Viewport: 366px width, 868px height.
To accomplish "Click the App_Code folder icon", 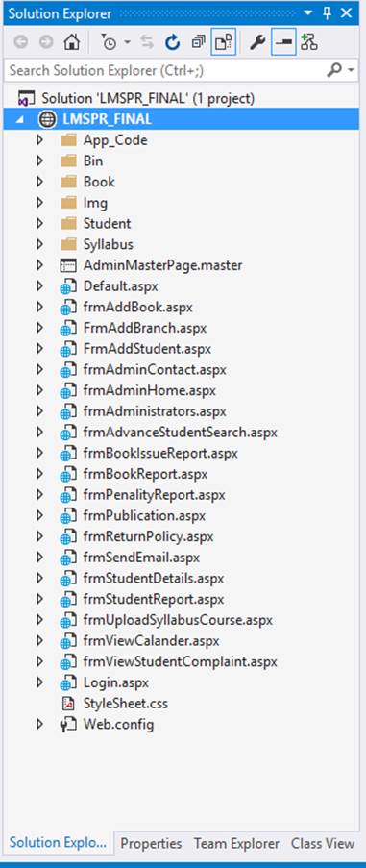I will click(68, 140).
